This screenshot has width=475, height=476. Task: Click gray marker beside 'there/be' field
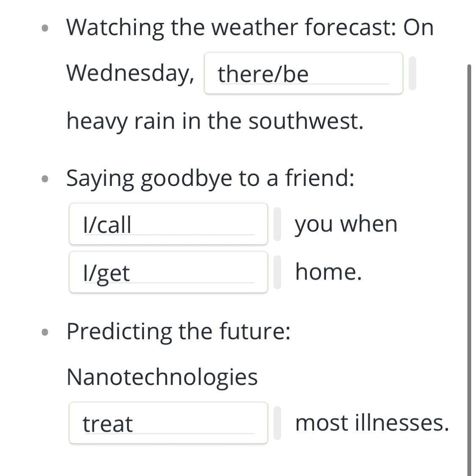tap(412, 73)
